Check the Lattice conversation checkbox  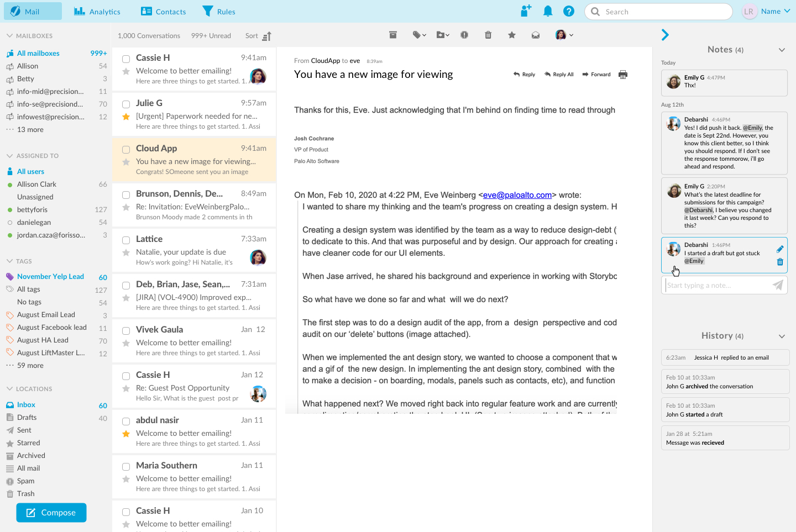coord(126,240)
